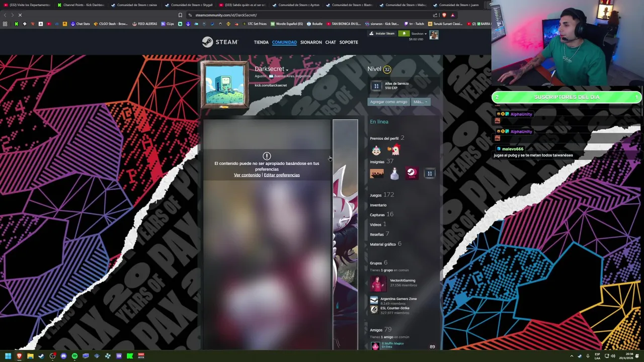Open File Explorer from taskbar
The height and width of the screenshot is (362, 644).
30,356
